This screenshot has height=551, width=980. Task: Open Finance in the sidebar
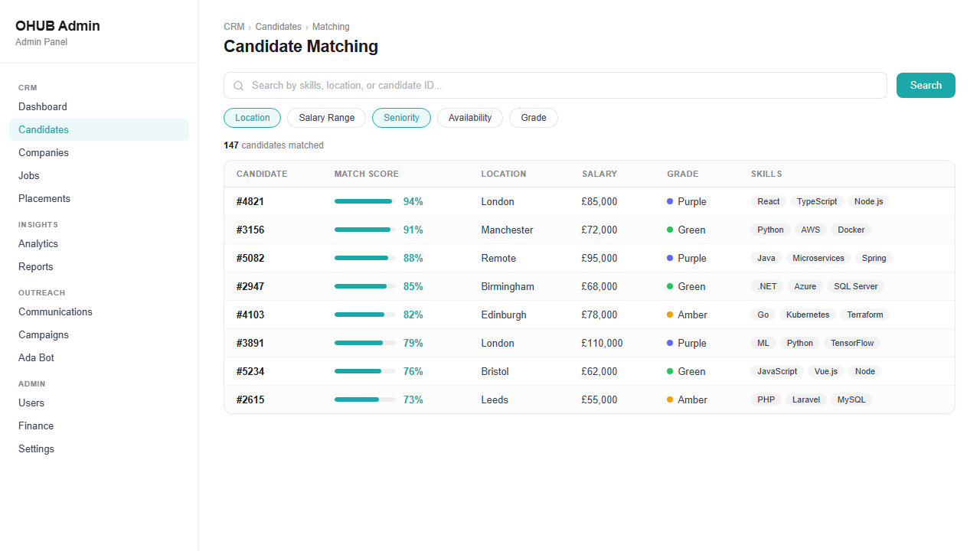[99, 426]
